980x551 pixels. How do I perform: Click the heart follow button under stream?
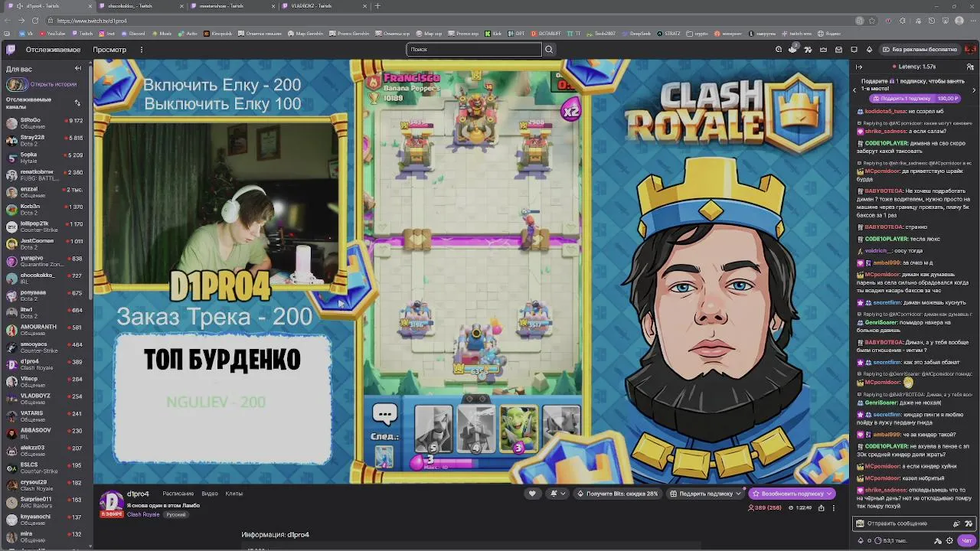pos(532,494)
